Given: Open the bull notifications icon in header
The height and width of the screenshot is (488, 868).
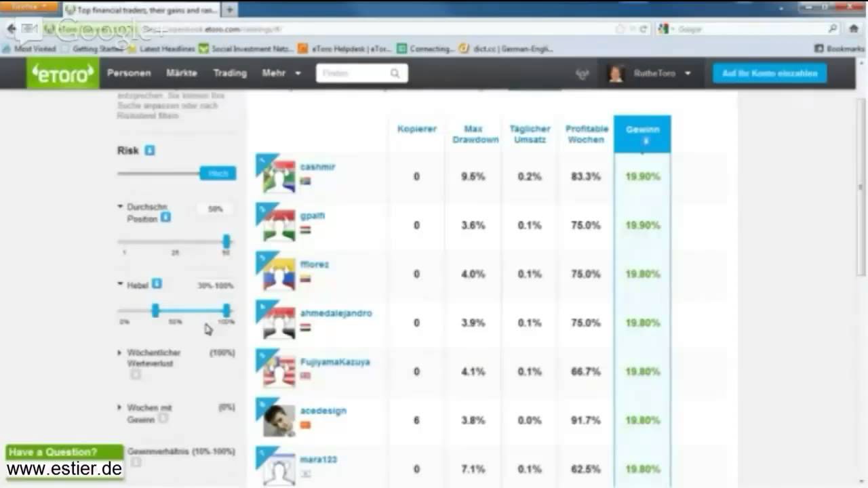Looking at the screenshot, I should tap(583, 74).
